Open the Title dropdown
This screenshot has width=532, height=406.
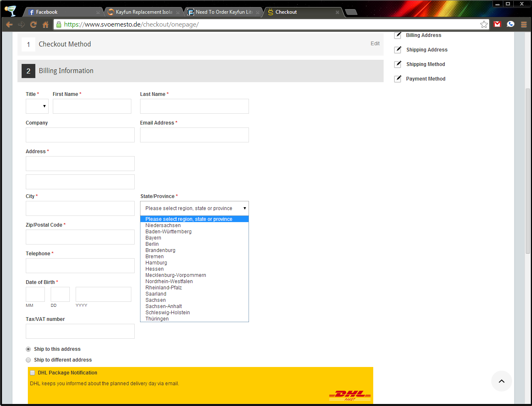click(x=37, y=106)
